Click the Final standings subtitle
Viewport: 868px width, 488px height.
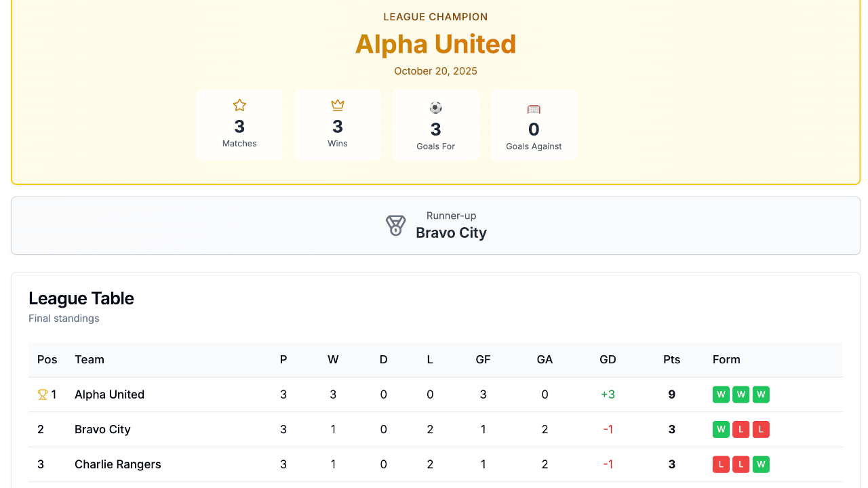(x=64, y=318)
